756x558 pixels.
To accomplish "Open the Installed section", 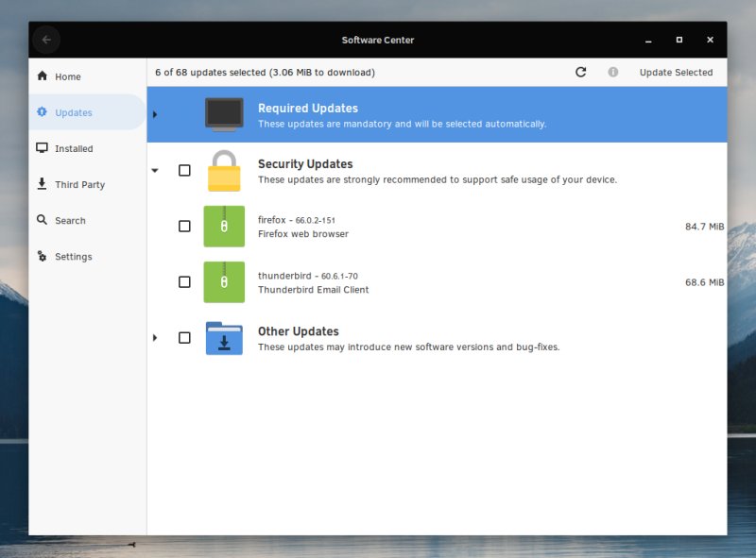I will (87, 148).
